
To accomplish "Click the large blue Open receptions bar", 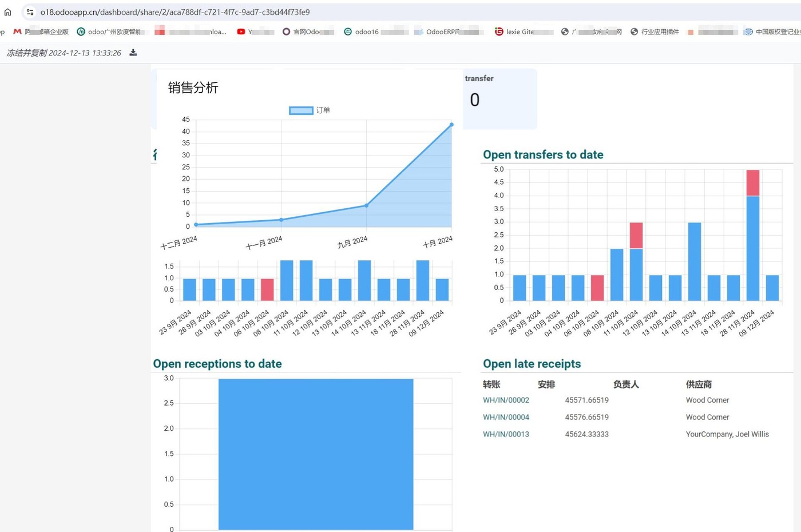I will coord(316,454).
